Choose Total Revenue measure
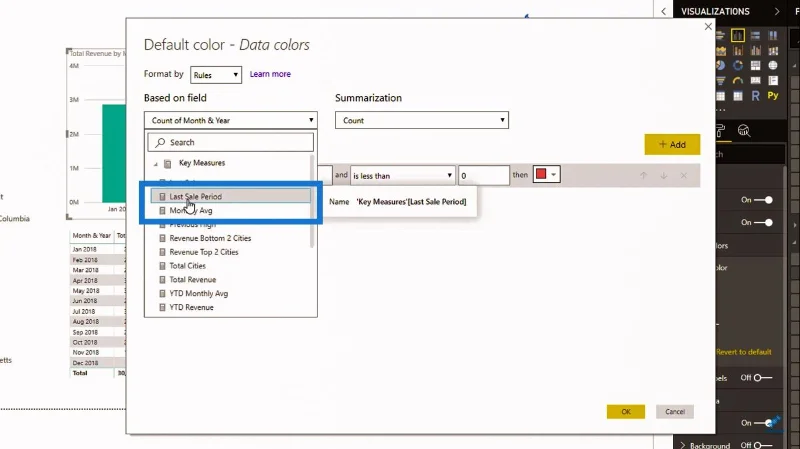The image size is (800, 449). click(x=192, y=280)
